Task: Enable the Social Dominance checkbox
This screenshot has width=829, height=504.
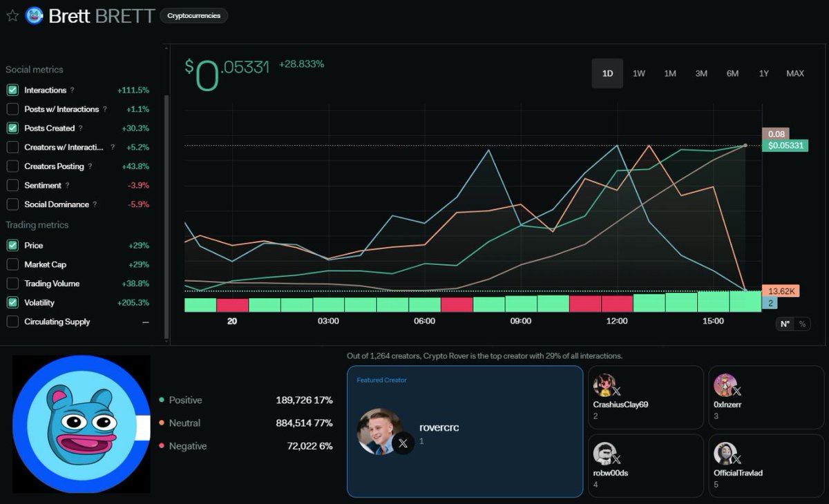Action: pyautogui.click(x=12, y=204)
